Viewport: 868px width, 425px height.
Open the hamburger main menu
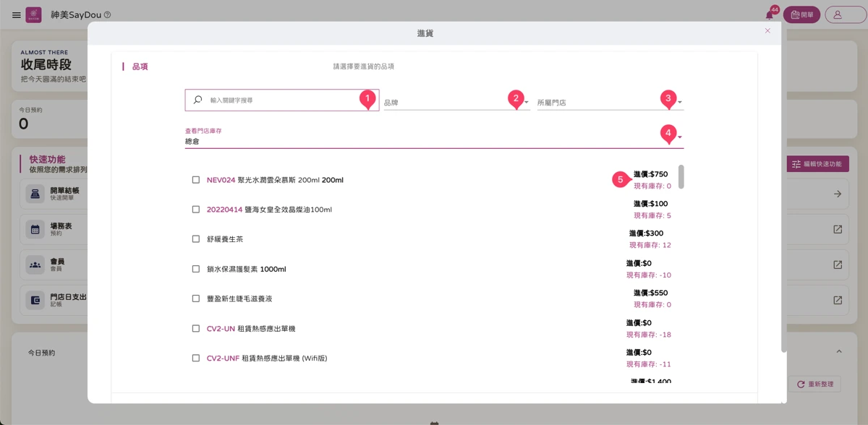point(17,15)
